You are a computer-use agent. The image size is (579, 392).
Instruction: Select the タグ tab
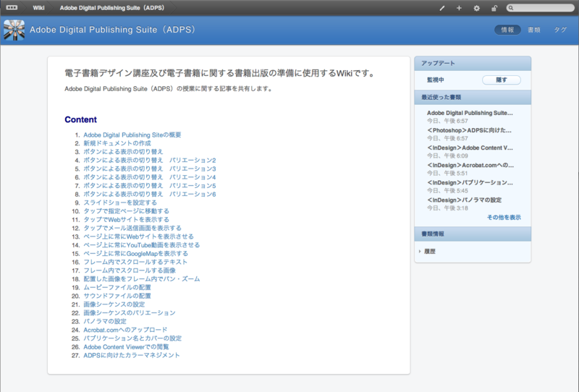tap(560, 30)
